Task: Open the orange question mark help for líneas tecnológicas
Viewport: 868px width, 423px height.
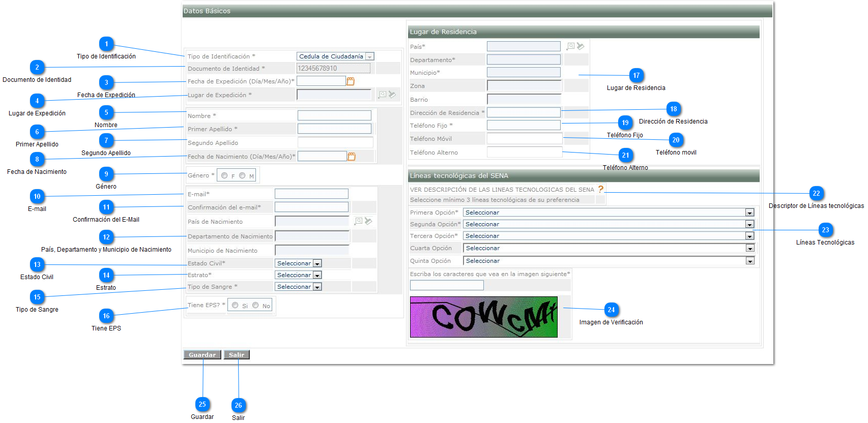Action: point(601,189)
